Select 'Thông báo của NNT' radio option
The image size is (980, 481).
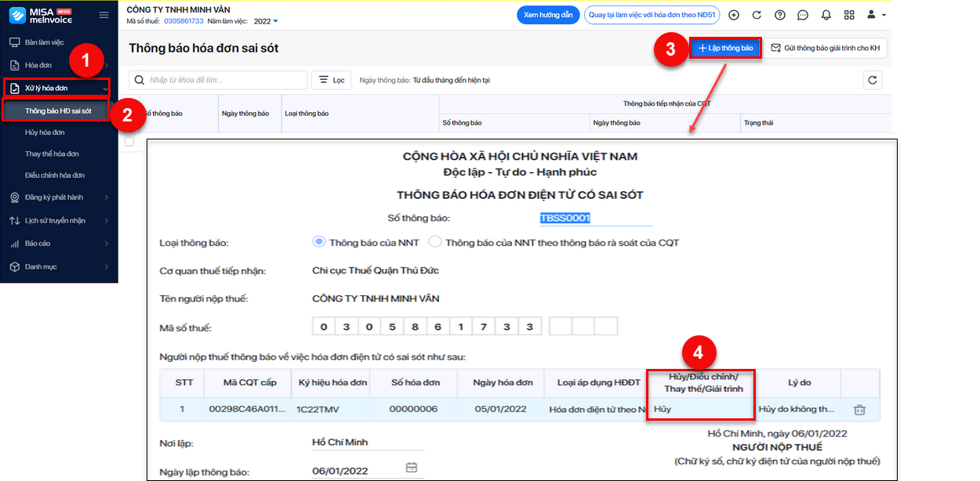[x=318, y=242]
